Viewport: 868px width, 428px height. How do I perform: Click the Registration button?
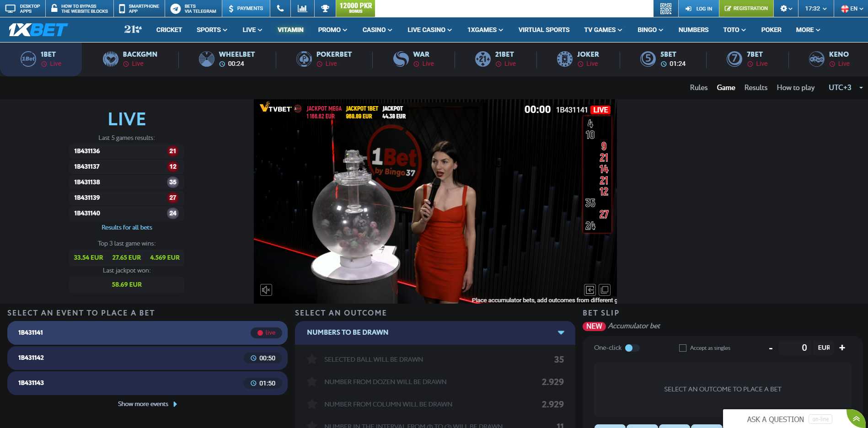coord(746,8)
